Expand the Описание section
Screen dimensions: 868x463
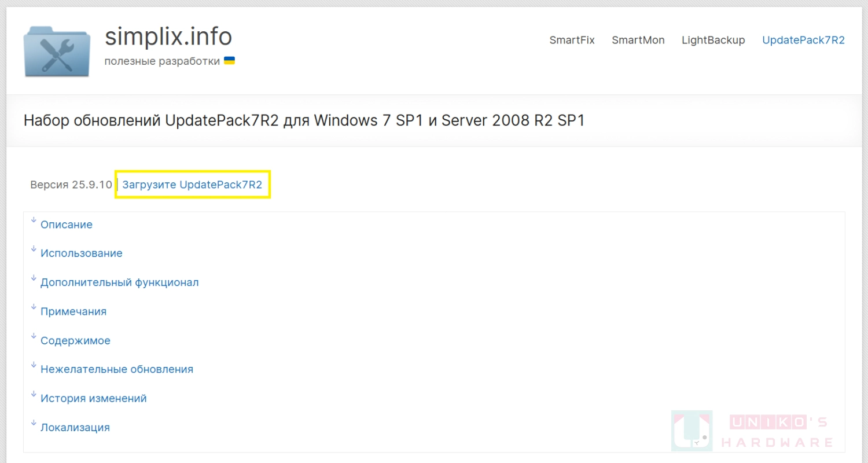[67, 225]
